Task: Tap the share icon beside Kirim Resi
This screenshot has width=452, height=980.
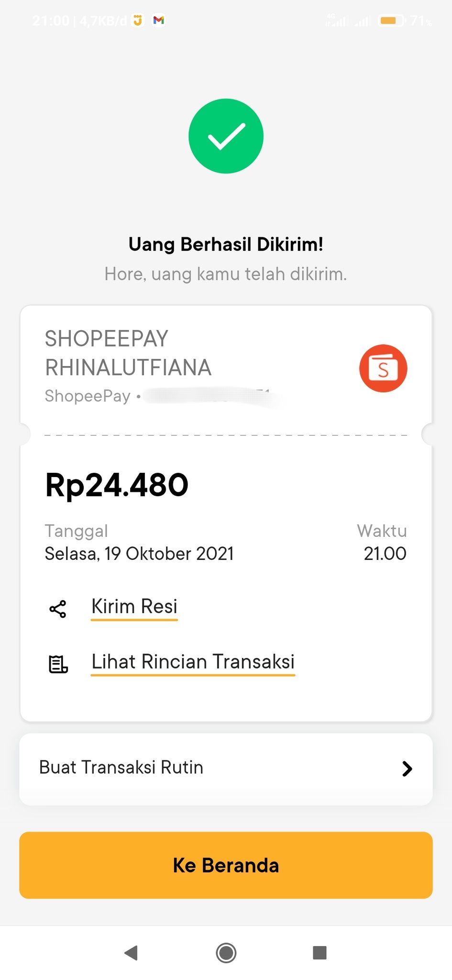Action: [58, 609]
